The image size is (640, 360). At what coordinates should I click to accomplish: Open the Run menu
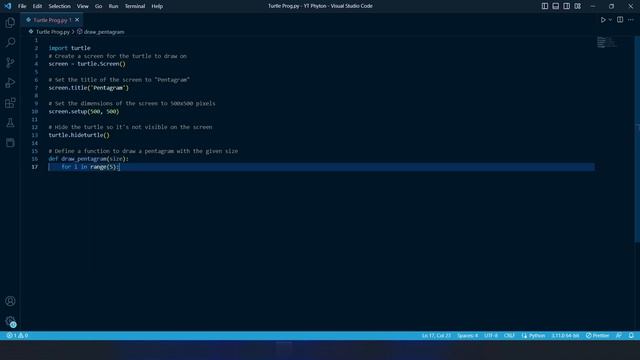tap(113, 6)
